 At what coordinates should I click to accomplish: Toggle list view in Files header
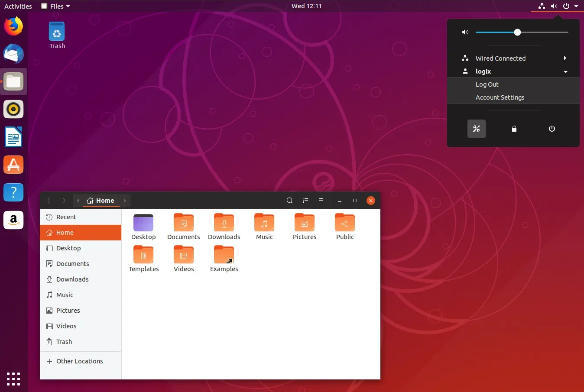click(x=305, y=201)
